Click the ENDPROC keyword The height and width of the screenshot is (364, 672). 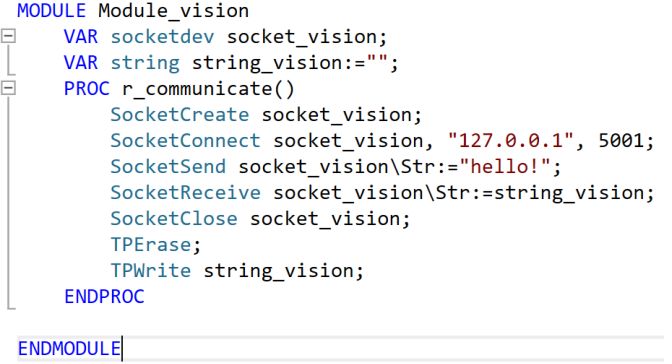click(104, 297)
